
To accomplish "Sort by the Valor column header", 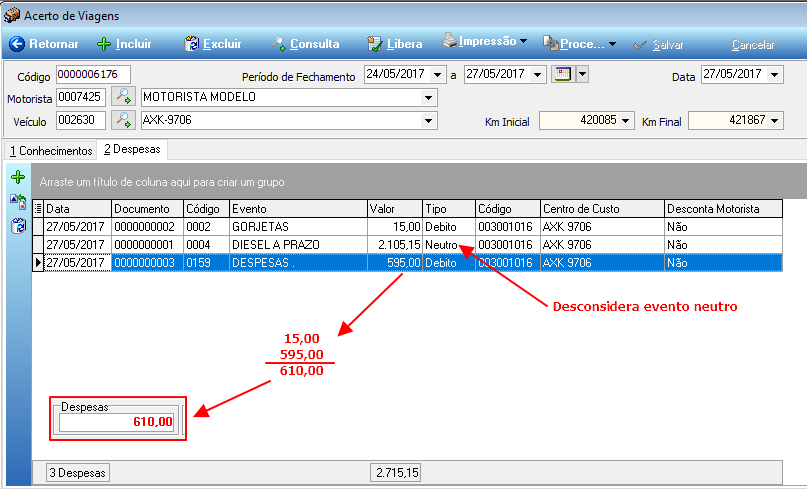I will point(395,208).
